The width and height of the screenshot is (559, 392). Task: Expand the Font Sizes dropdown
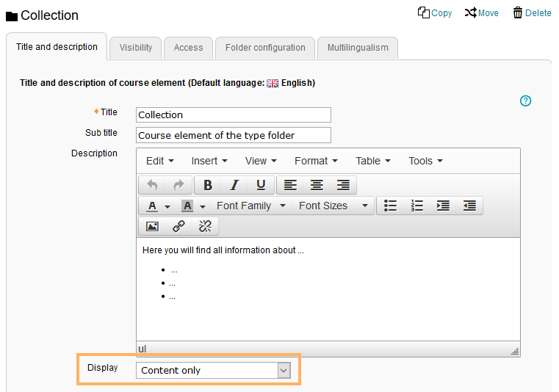[x=333, y=206]
